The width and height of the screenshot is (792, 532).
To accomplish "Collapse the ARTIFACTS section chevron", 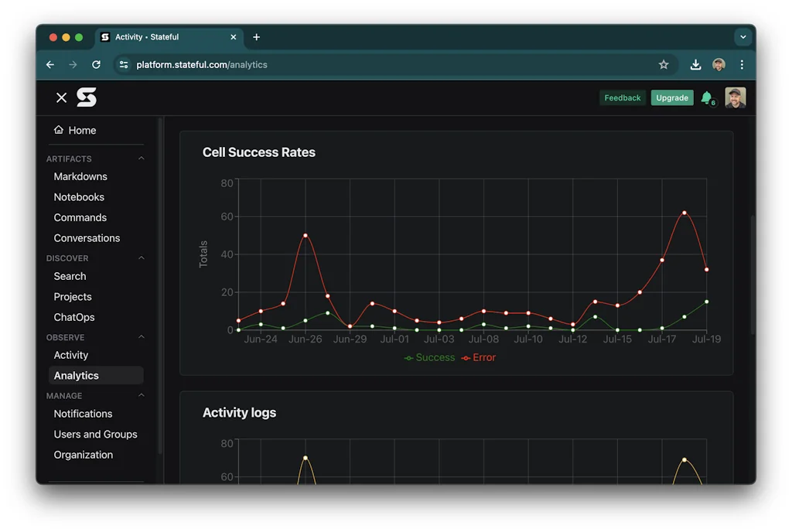I will 140,159.
